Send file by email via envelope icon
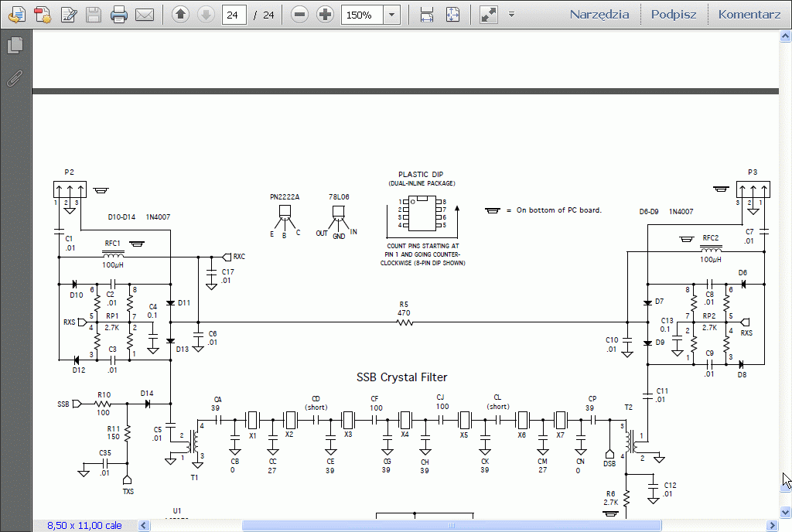The height and width of the screenshot is (532, 792). pos(145,14)
